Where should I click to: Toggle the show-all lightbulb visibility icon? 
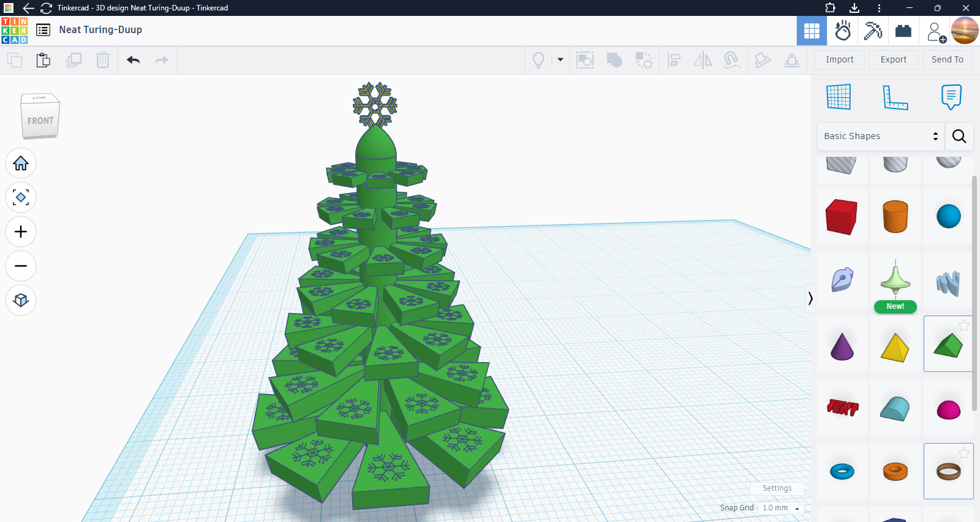(538, 60)
